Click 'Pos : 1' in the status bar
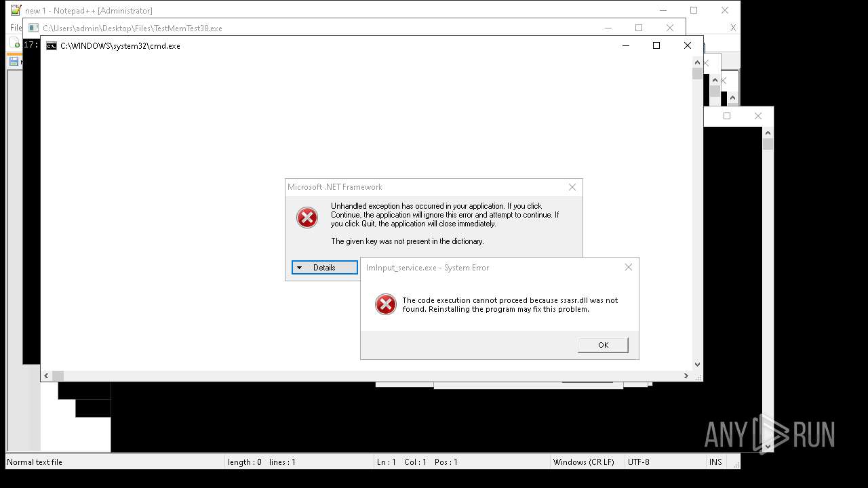This screenshot has height=488, width=868. [x=446, y=462]
